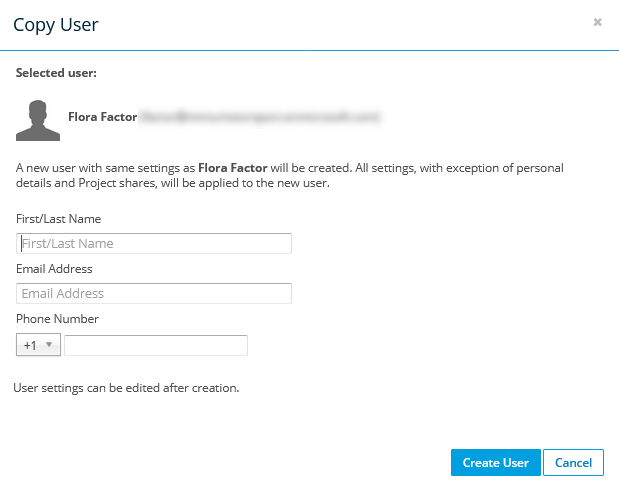The height and width of the screenshot is (493, 619).
Task: Click the First/Last Name field label
Action: pyautogui.click(x=58, y=219)
